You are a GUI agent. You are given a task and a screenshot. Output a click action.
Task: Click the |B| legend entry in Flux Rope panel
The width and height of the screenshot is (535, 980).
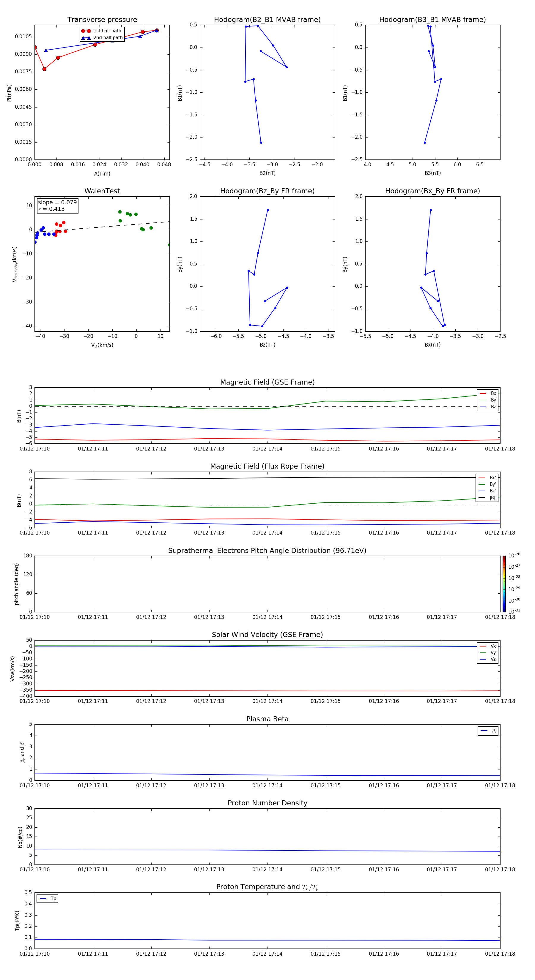[487, 498]
